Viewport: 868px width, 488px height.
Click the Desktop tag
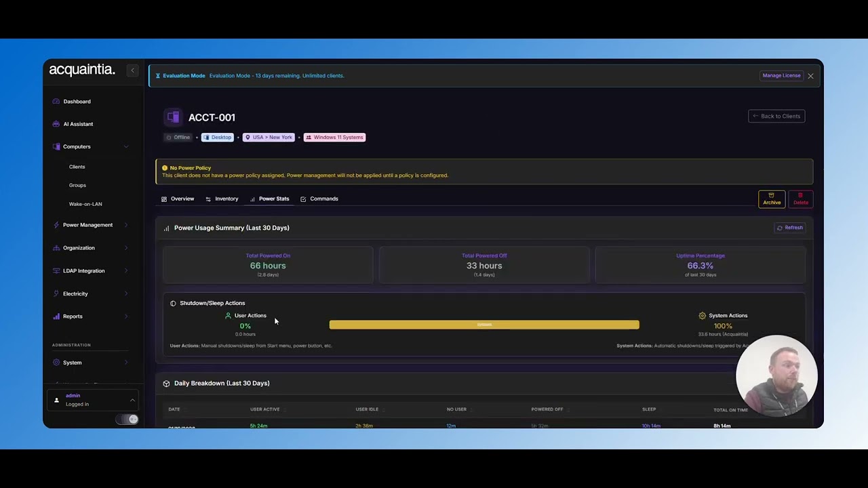pyautogui.click(x=218, y=138)
